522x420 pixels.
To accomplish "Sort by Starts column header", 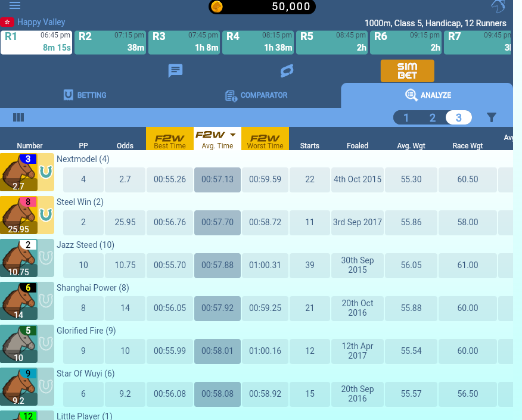I will 310,146.
